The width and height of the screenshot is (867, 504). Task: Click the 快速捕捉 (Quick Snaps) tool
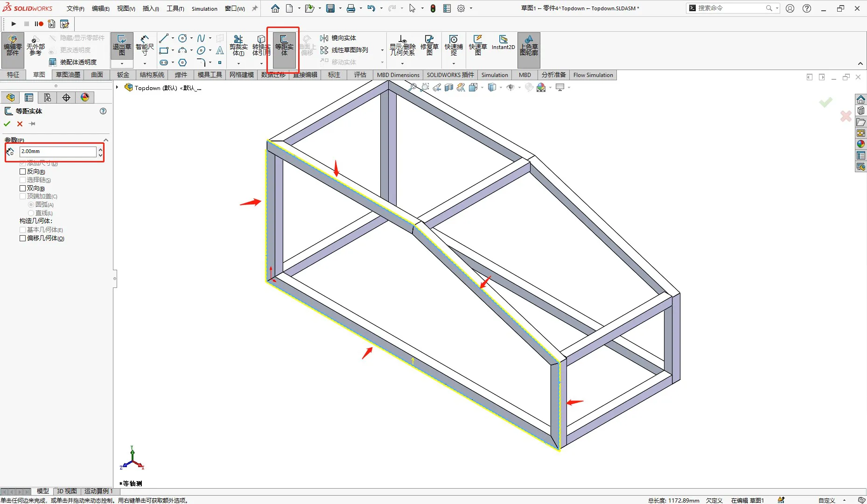[454, 45]
